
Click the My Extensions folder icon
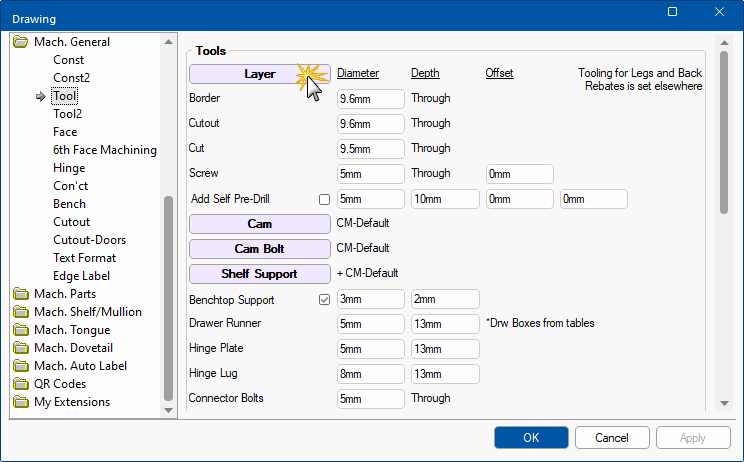click(x=20, y=402)
